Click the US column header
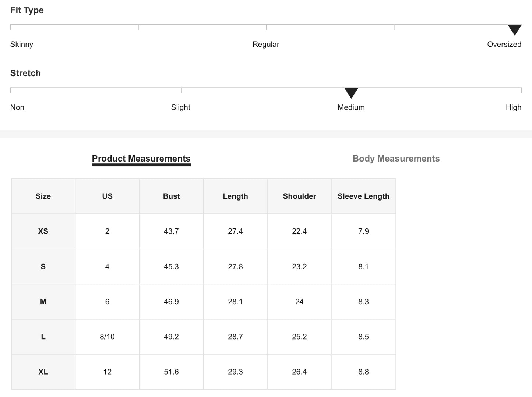This screenshot has height=397, width=532. (107, 196)
